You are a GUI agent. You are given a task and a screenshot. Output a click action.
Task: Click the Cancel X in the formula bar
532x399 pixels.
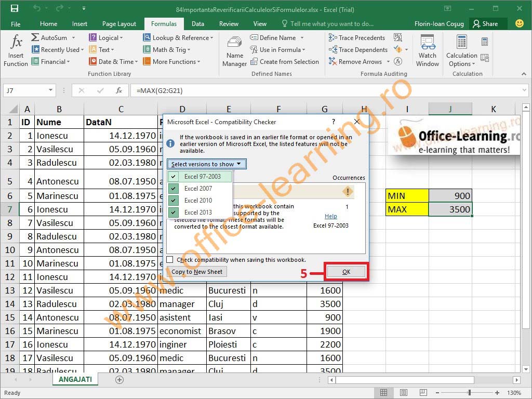click(82, 90)
